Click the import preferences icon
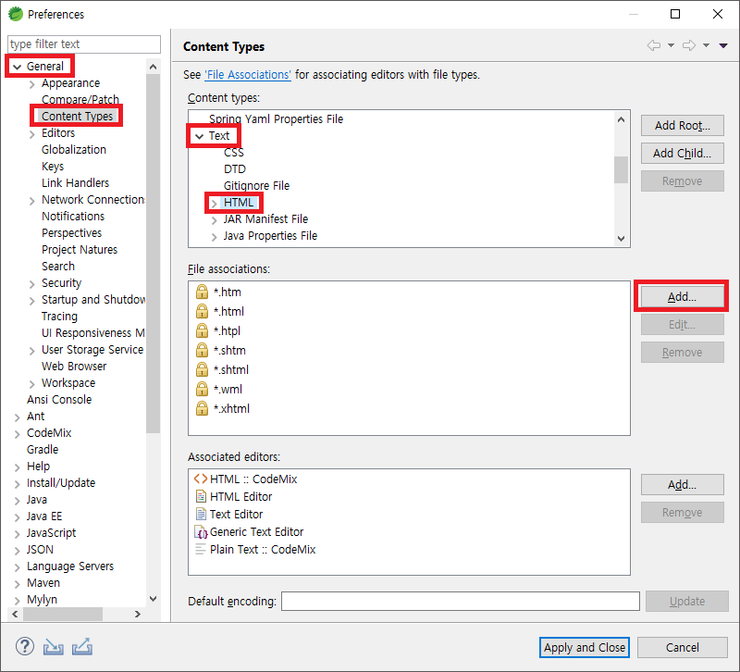 tap(54, 647)
